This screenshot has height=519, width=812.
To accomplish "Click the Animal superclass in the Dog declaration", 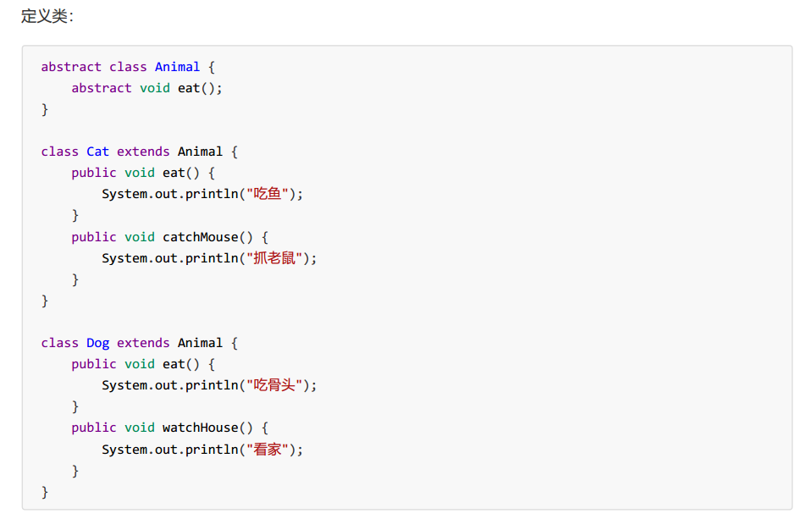I will tap(200, 343).
